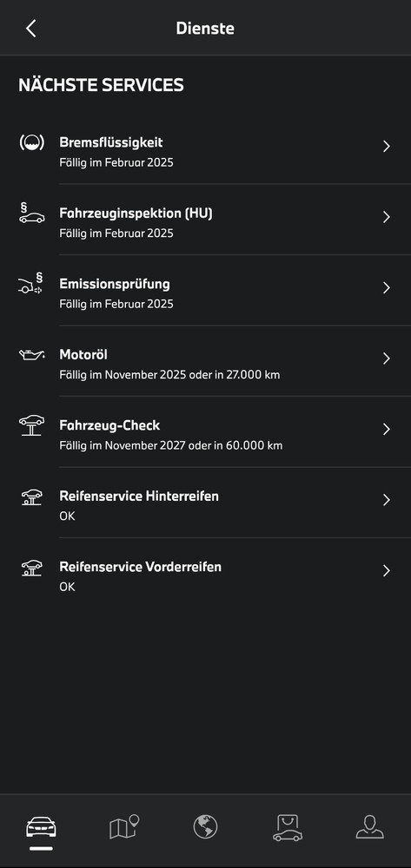411x868 pixels.
Task: Tap the engine oil can icon
Action: tap(31, 354)
